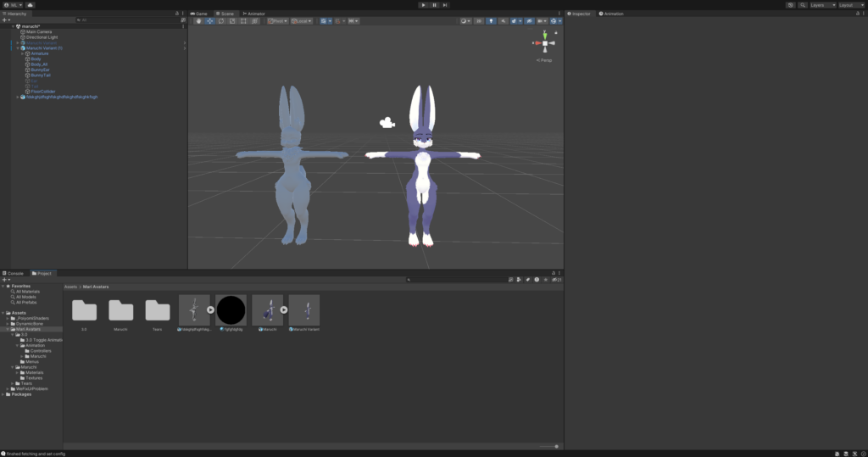Click the Step forward button
868x457 pixels.
coord(445,5)
